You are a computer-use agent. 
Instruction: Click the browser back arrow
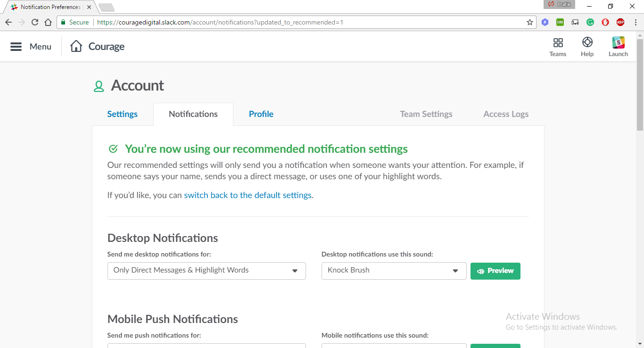pyautogui.click(x=8, y=22)
